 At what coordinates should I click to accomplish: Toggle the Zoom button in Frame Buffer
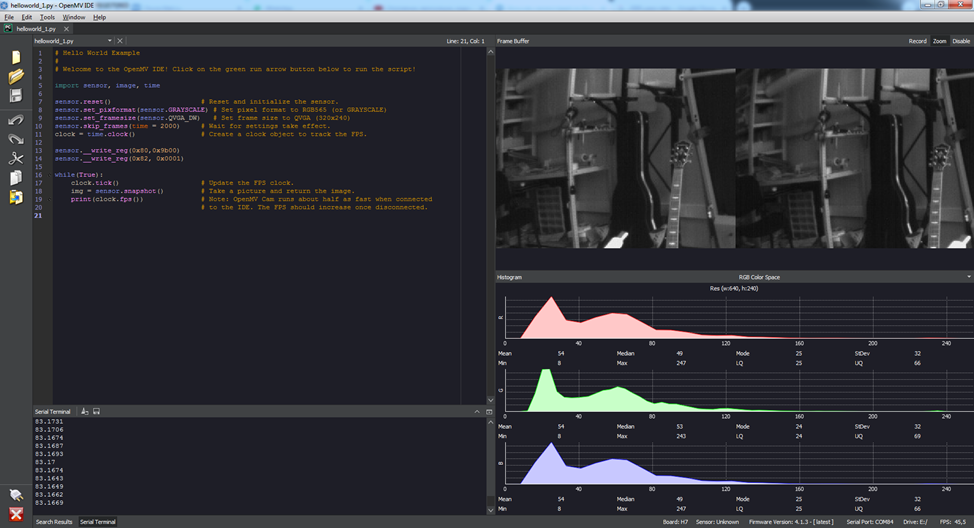939,41
